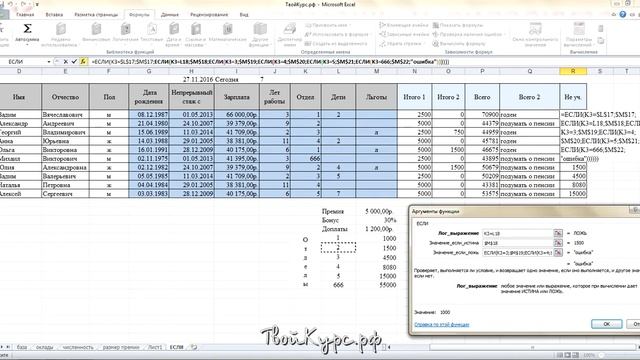Image resolution: width=640 pixels, height=360 pixels.
Task: Open the Watch Window (Окно контрольного значения)
Action: pyautogui.click(x=535, y=34)
